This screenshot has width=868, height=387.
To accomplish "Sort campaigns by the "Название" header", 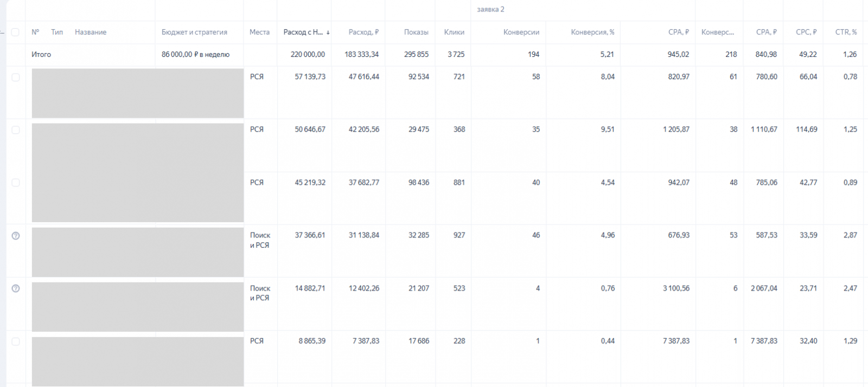I will click(91, 32).
